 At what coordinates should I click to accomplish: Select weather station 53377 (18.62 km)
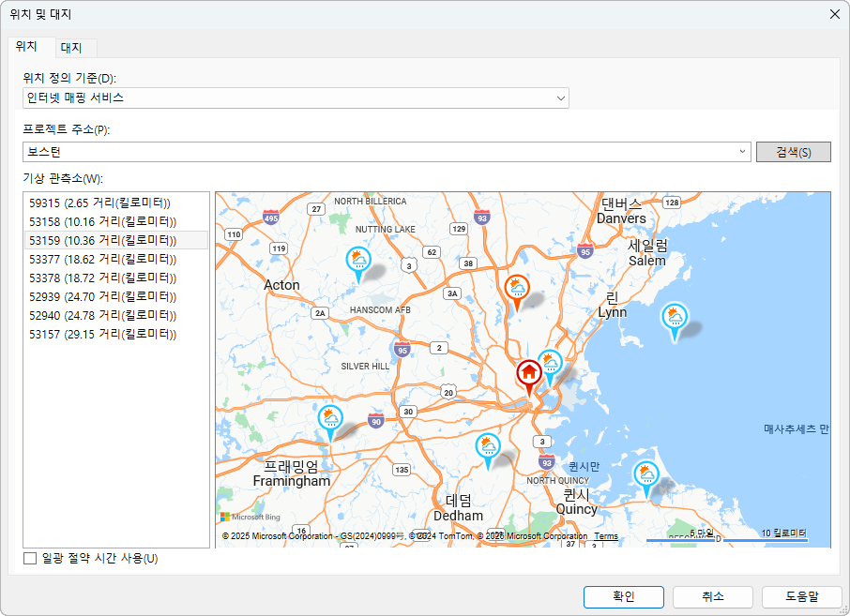coord(116,259)
